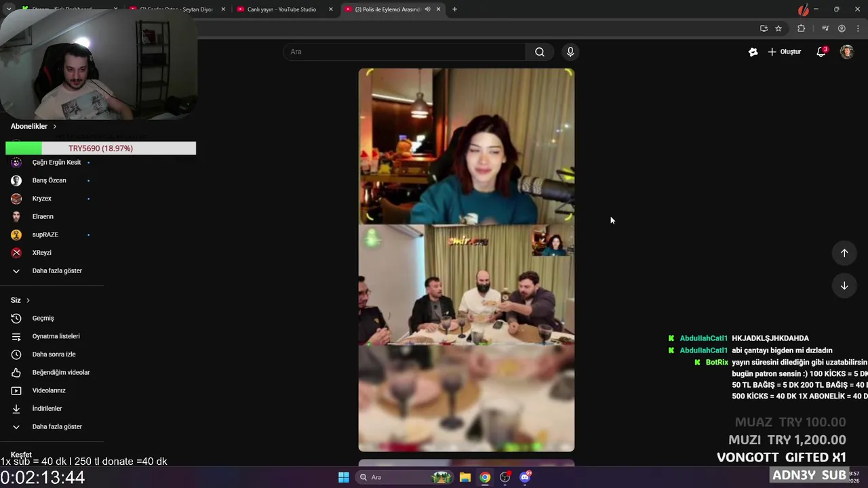
Task: Expand the Siz section chevron
Action: tap(28, 300)
